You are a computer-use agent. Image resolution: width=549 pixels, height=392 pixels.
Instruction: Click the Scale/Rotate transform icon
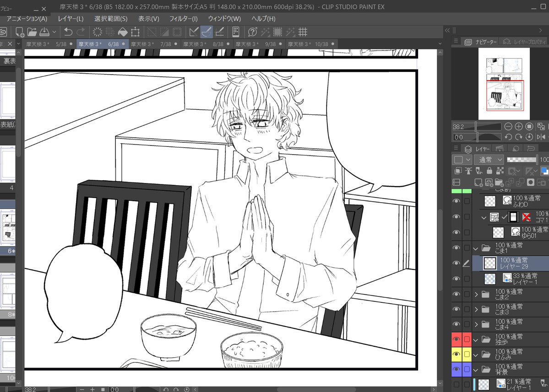[x=135, y=32]
